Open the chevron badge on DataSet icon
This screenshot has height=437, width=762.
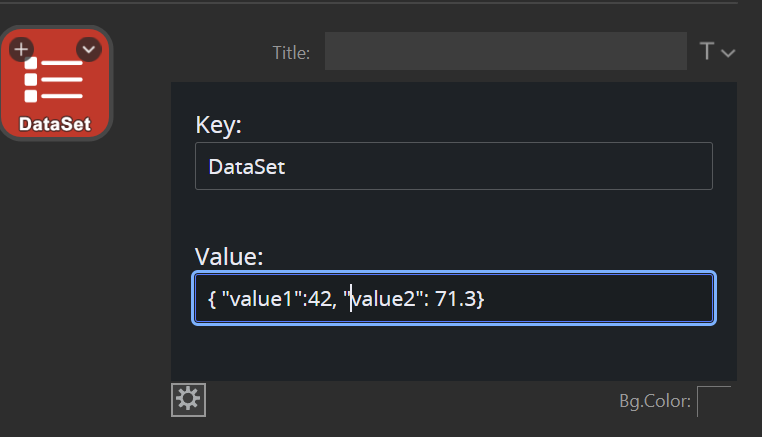tap(89, 48)
